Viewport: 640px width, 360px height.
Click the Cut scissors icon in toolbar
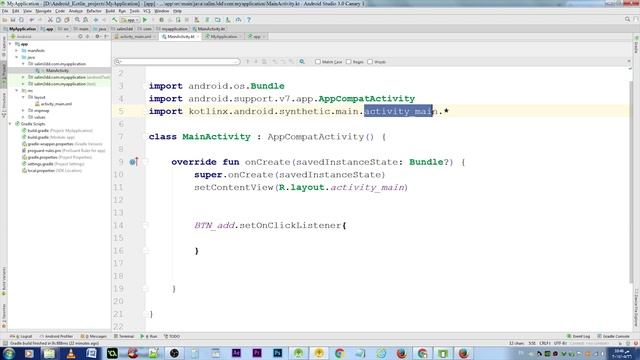tap(50, 20)
